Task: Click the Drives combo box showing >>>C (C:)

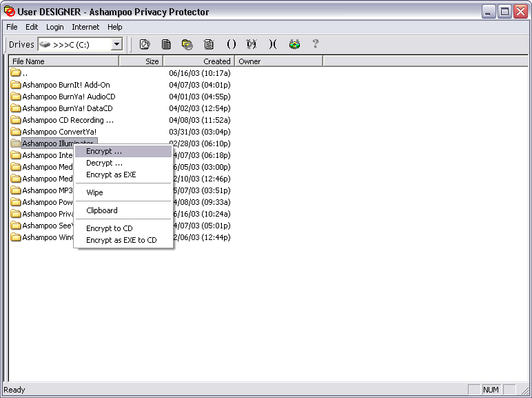Action: pyautogui.click(x=80, y=44)
